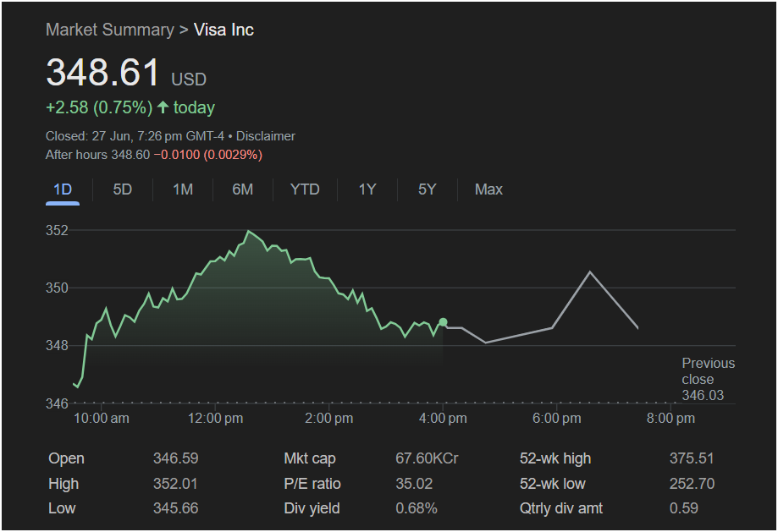Click the Open value 346.59

point(175,458)
